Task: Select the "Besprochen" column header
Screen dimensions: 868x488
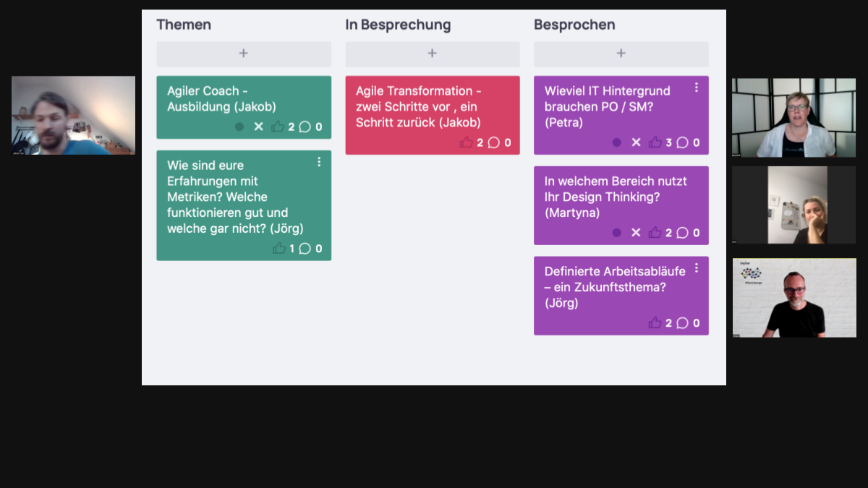Action: (x=574, y=24)
